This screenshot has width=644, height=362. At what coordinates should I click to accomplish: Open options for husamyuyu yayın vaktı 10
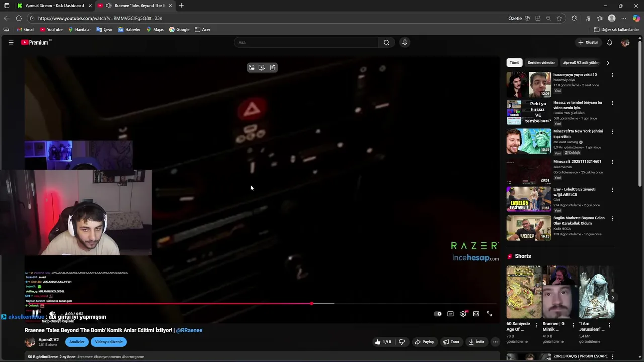click(x=612, y=75)
